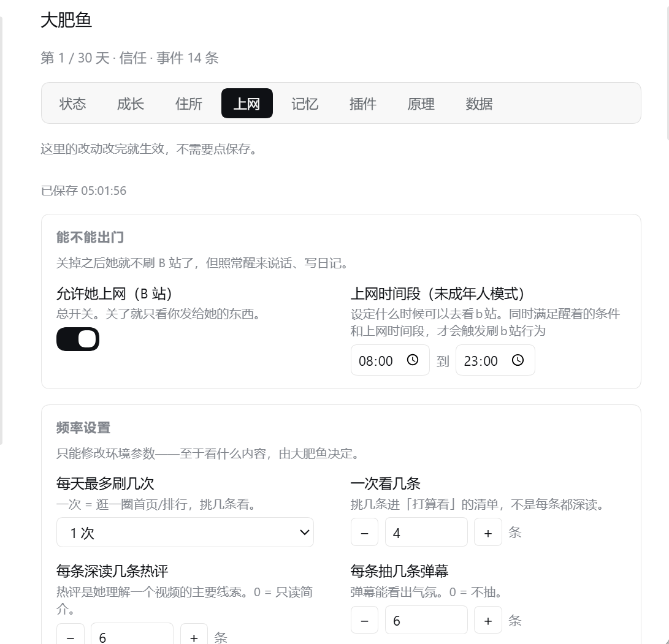
Task: Click the 第 1 / 30 天 status line
Action: click(x=130, y=58)
